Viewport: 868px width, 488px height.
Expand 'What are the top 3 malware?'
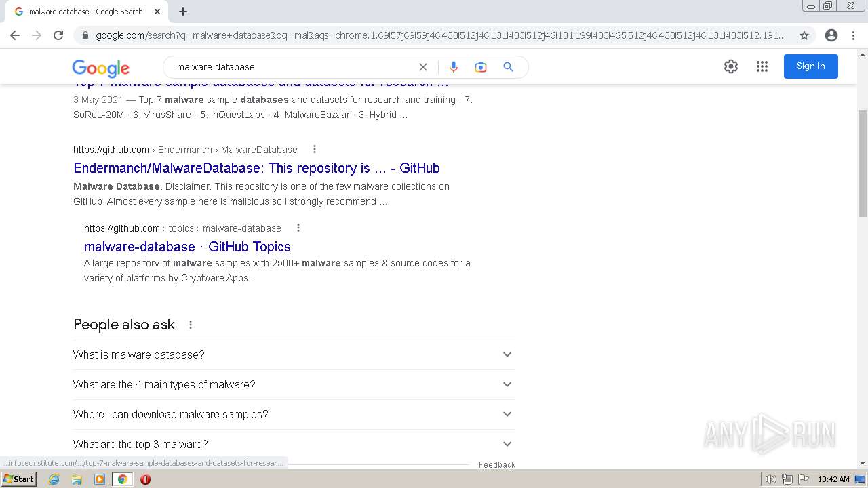point(294,444)
